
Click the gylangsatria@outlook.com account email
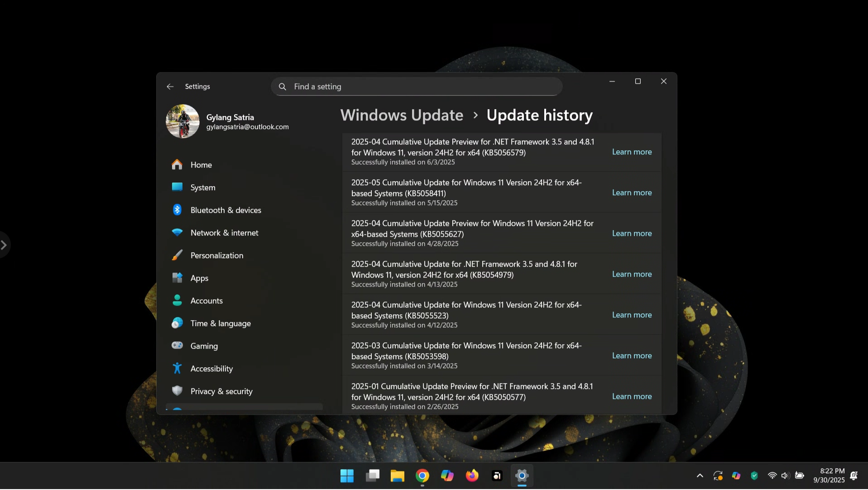(248, 127)
